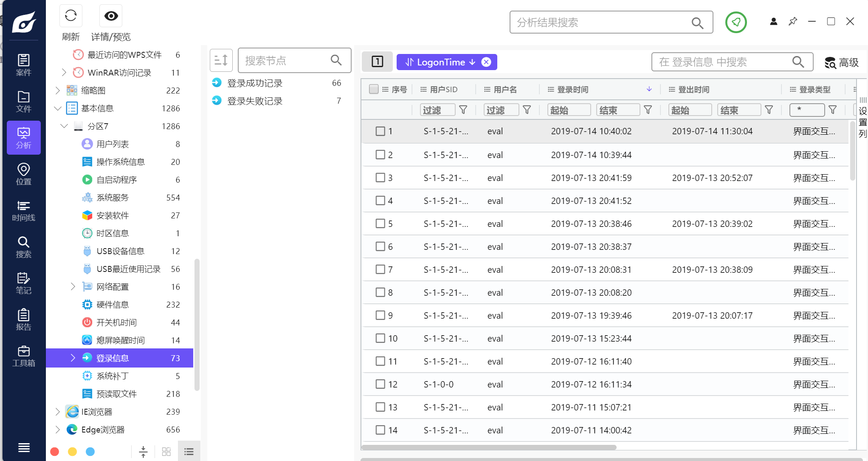Click the LogonTime sort chip
This screenshot has width=868, height=461.
tap(440, 62)
